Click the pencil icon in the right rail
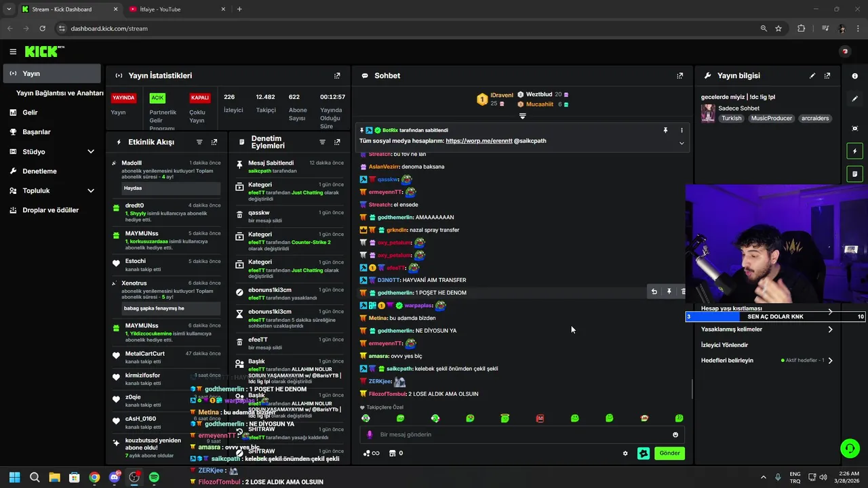The width and height of the screenshot is (868, 488). [854, 99]
